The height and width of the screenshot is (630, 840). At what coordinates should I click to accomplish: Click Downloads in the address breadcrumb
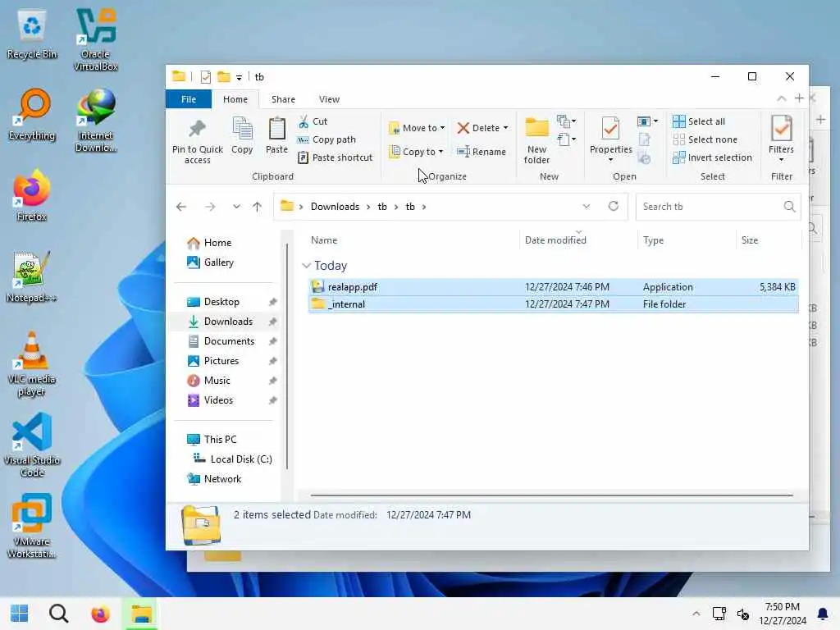coord(335,207)
